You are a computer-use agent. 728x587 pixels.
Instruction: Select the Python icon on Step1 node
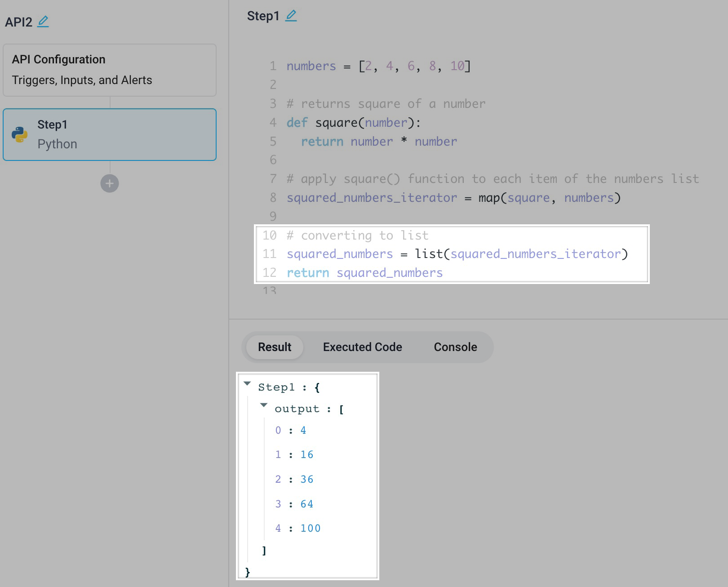(x=19, y=134)
